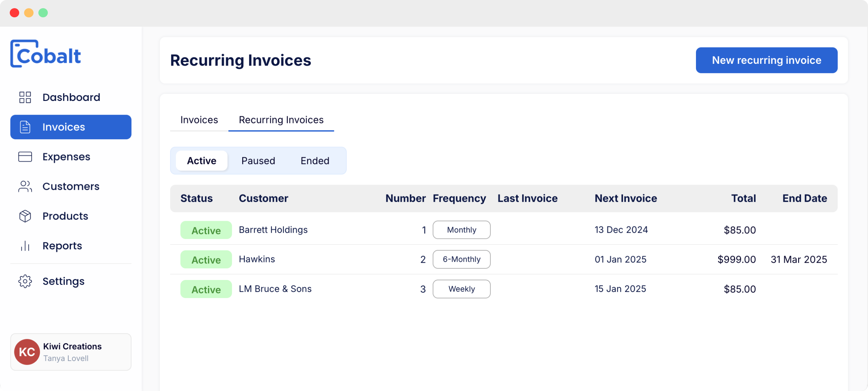
Task: Click the Products icon in sidebar
Action: pyautogui.click(x=24, y=216)
